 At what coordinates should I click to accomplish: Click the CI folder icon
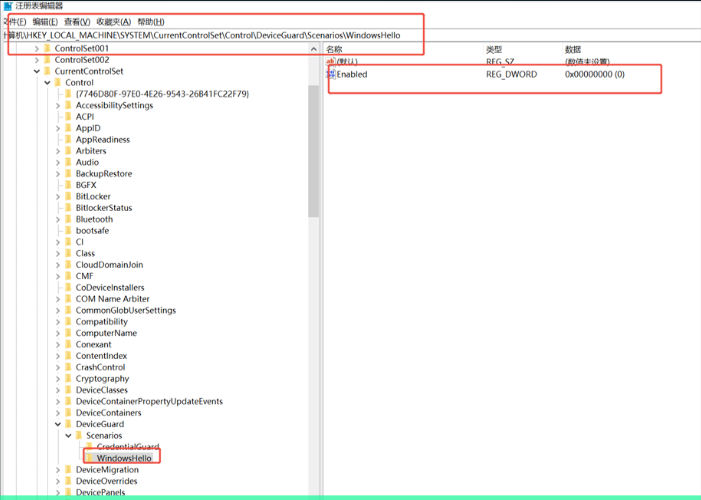point(68,242)
